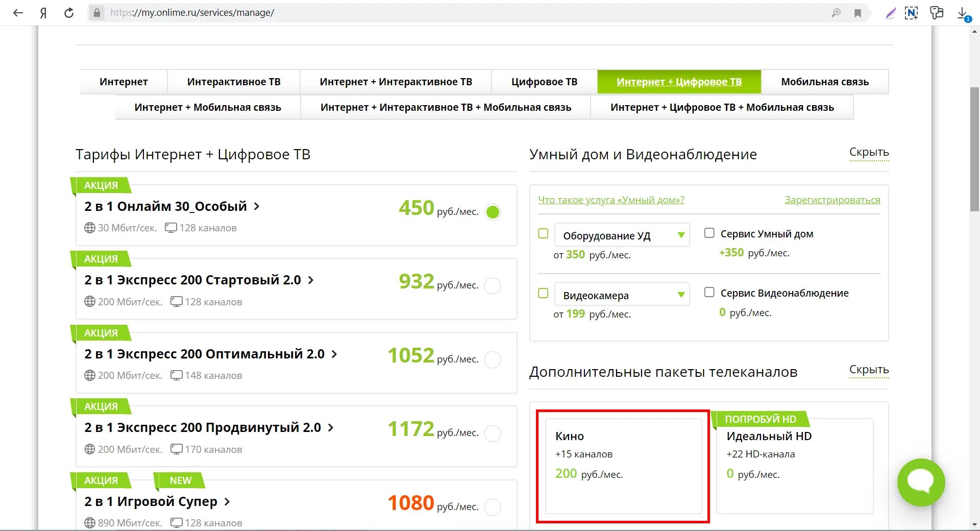This screenshot has width=980, height=531.
Task: Select the Экспресс 200 Оптимальный 2.0 radio button
Action: point(493,359)
